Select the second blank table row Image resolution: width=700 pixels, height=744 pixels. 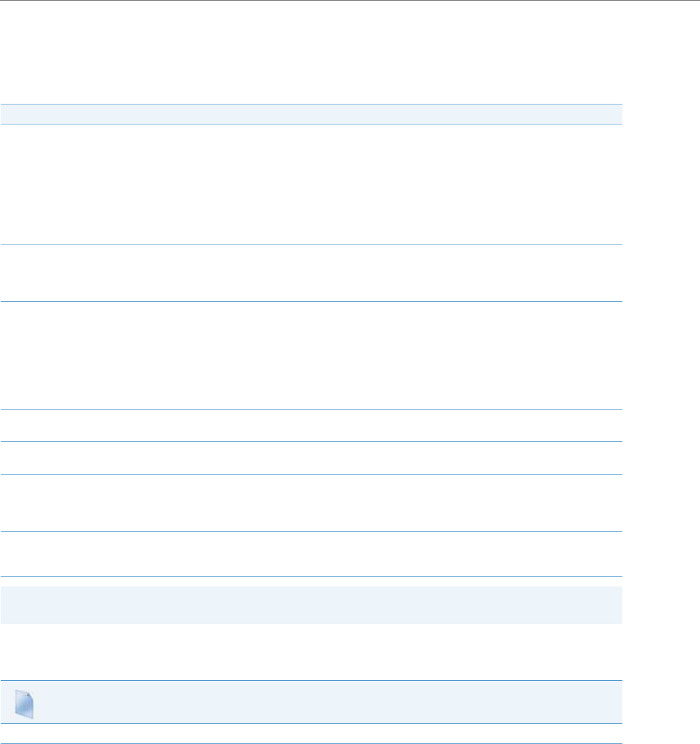311,273
